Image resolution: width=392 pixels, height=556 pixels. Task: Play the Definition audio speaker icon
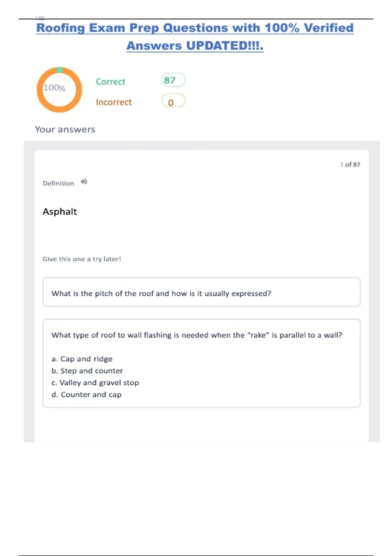[84, 182]
